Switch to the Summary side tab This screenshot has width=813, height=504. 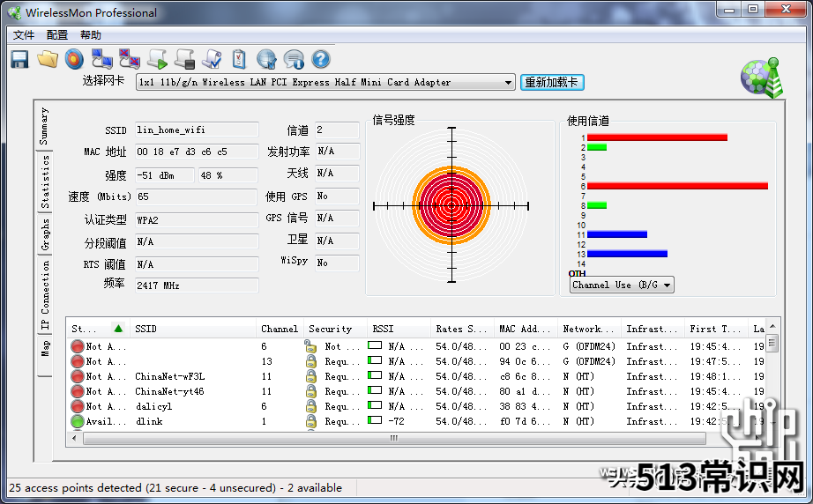pyautogui.click(x=45, y=126)
